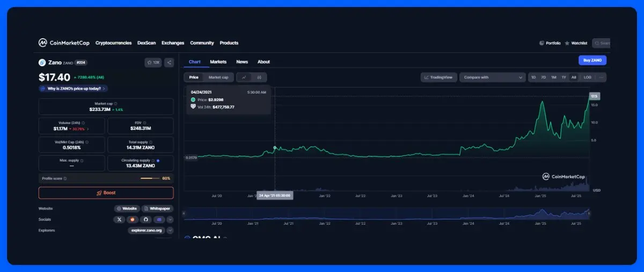Screen dimensions: 644x272
Task: Switch to the About tab
Action: click(264, 62)
